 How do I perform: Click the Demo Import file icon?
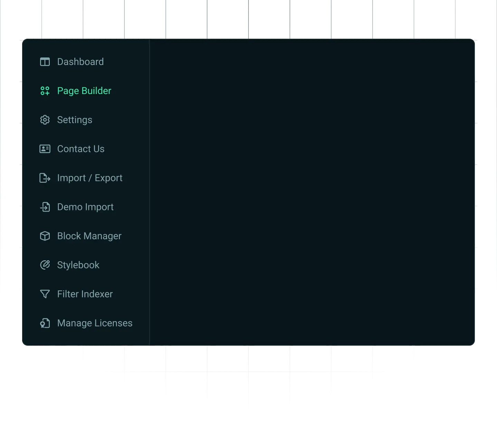(x=45, y=207)
